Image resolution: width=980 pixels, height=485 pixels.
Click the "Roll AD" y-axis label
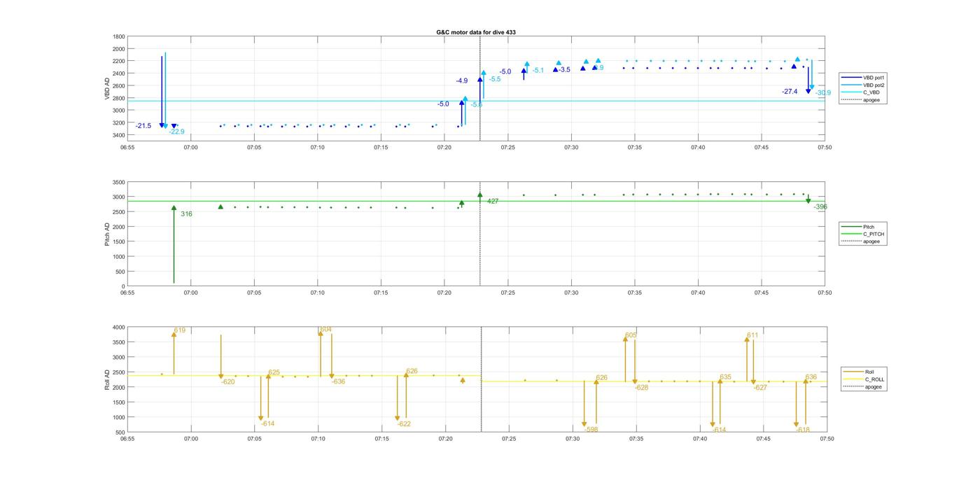107,379
